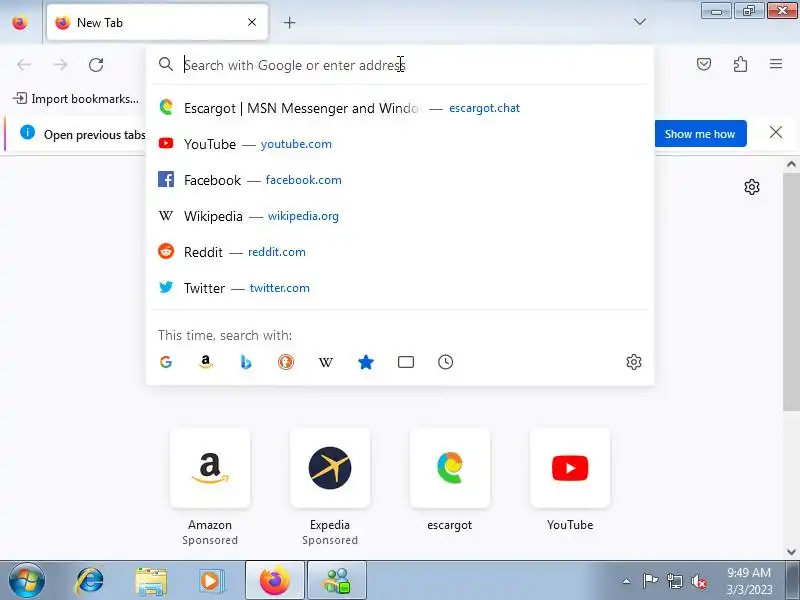The image size is (800, 600).
Task: Open the network icon in system tray
Action: 674,581
